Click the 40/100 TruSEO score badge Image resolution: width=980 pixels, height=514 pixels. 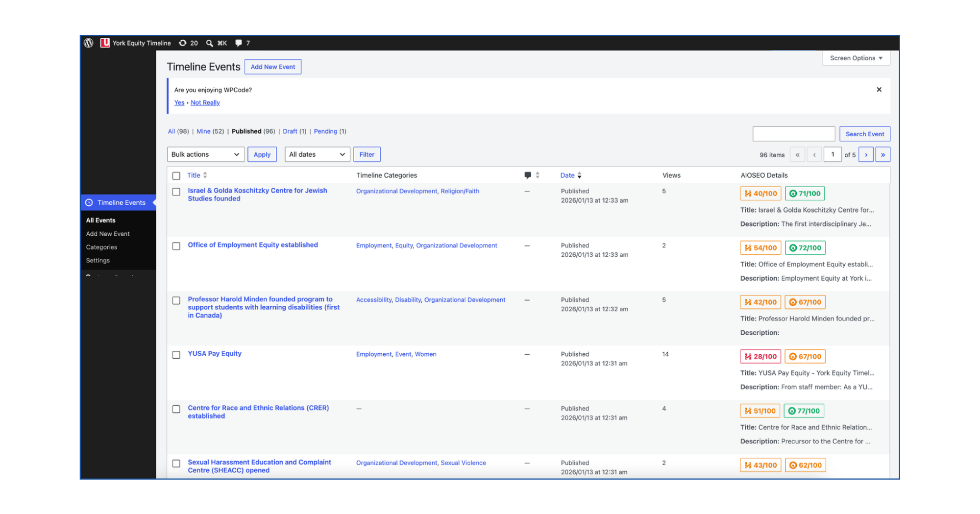click(x=760, y=194)
